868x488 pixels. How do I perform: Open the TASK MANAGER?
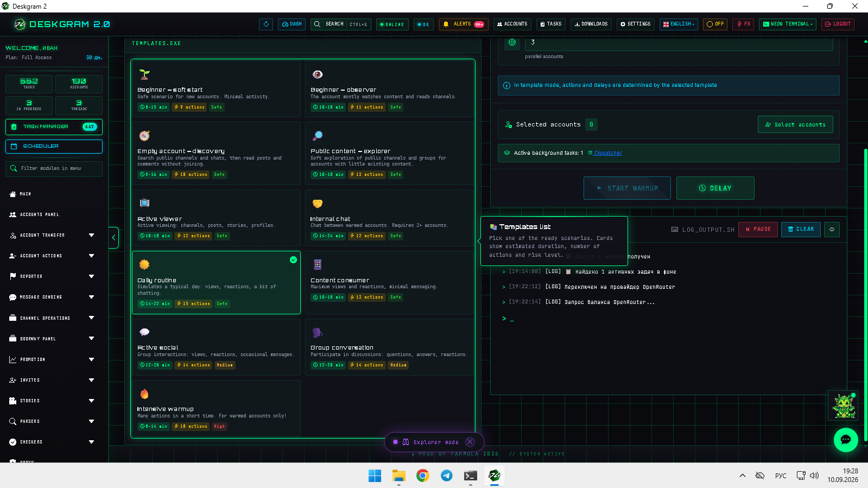tap(54, 126)
